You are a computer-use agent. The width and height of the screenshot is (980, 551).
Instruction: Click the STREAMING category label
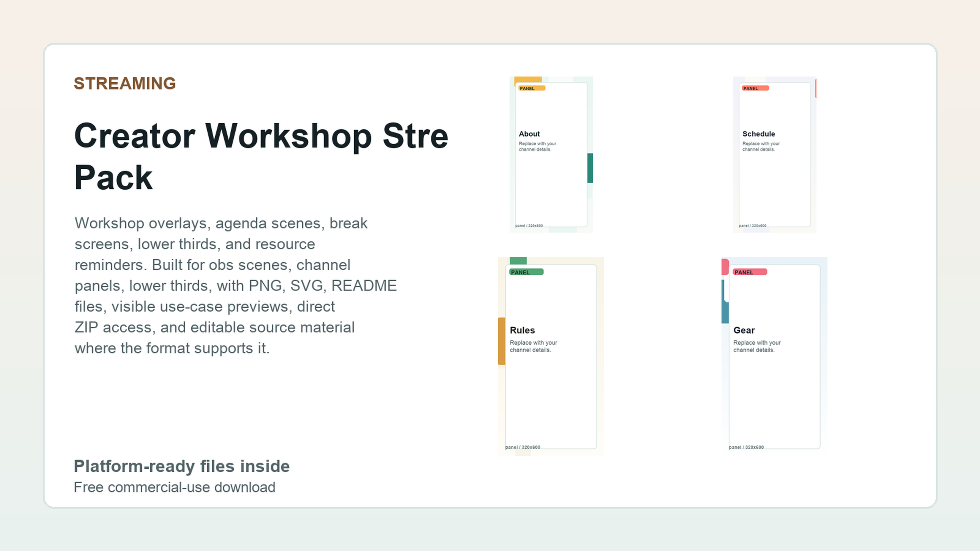(125, 84)
